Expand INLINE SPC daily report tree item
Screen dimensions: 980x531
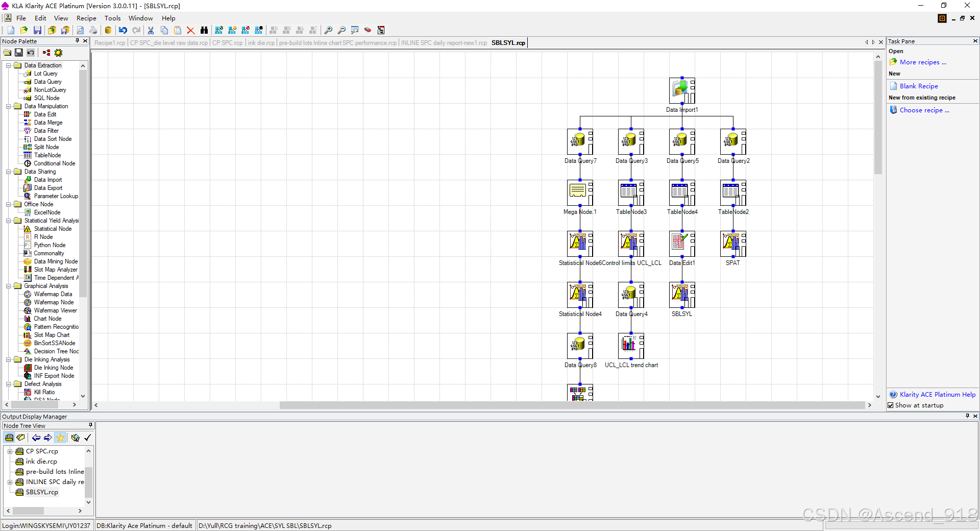pos(10,482)
